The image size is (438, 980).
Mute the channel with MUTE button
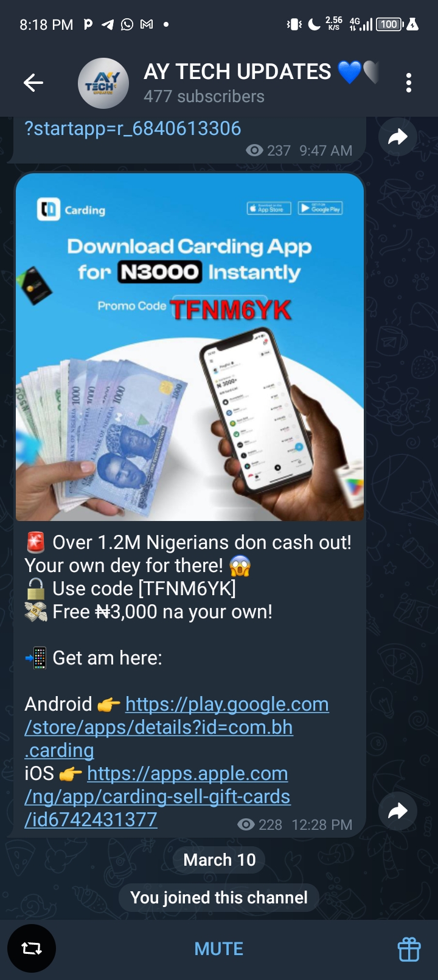pyautogui.click(x=219, y=949)
